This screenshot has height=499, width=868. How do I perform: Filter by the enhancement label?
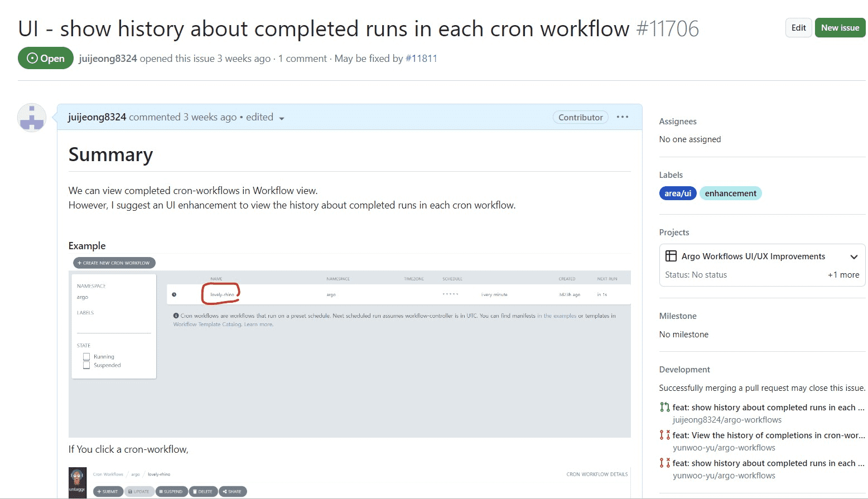(x=730, y=193)
